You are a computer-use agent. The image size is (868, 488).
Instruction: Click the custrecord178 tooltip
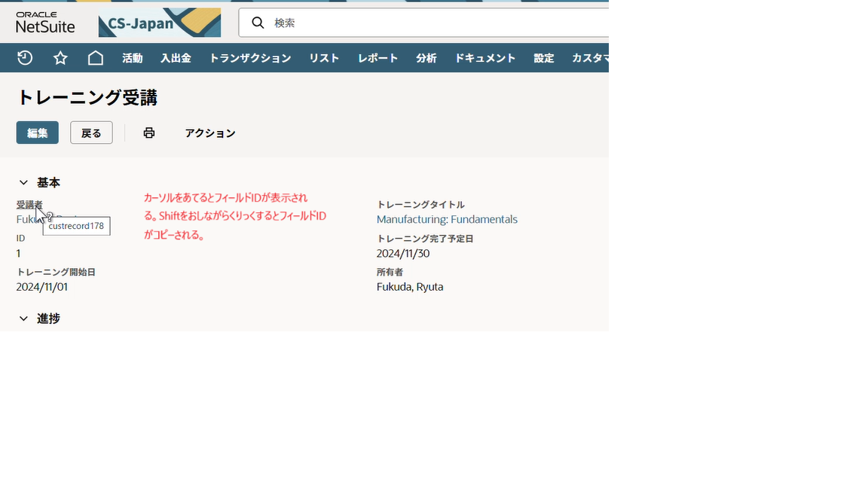(76, 226)
